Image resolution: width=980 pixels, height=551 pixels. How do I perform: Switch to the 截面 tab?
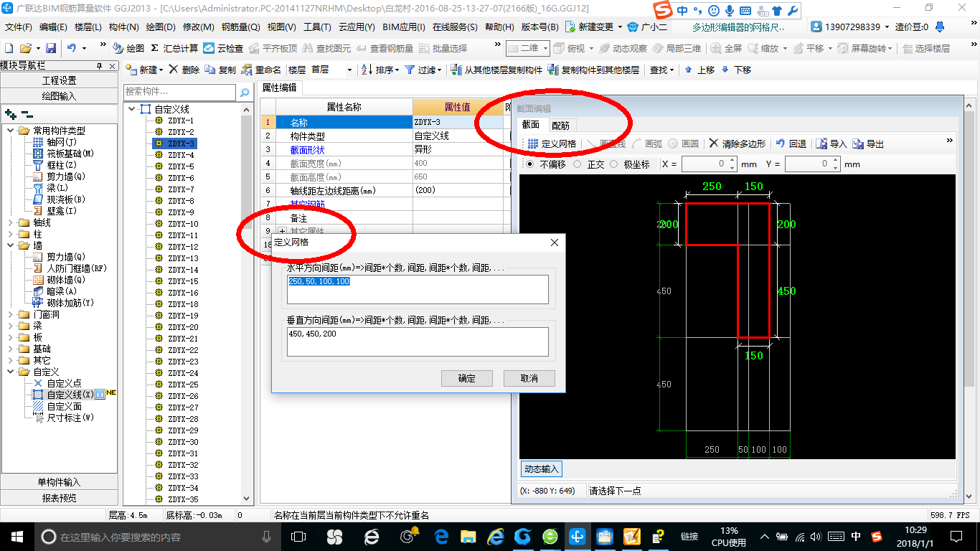[531, 125]
